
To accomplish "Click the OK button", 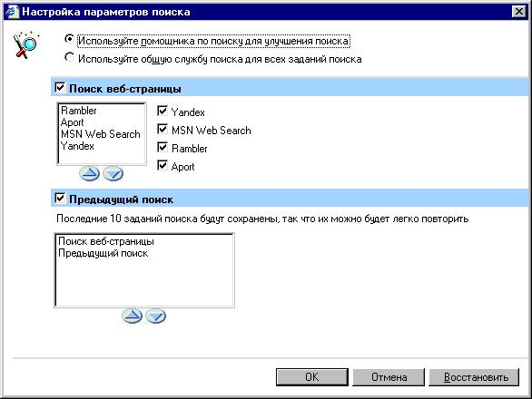I will pyautogui.click(x=312, y=377).
